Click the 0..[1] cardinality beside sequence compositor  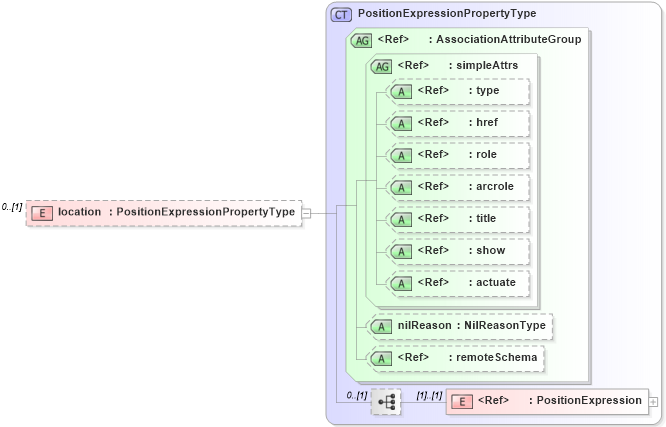point(356,396)
